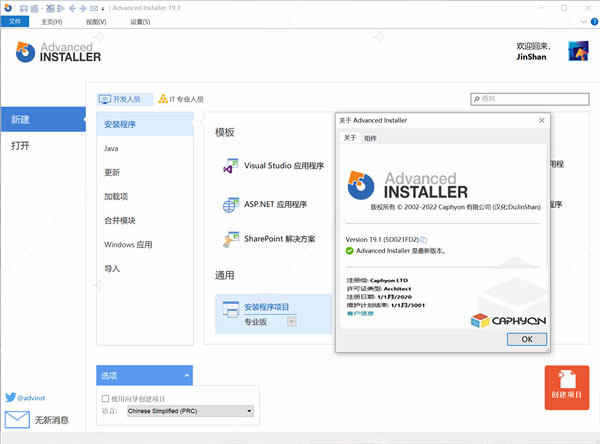Viewport: 600px width, 444px height.
Task: Click the Visual Studio 应用程序 template icon
Action: (231, 166)
